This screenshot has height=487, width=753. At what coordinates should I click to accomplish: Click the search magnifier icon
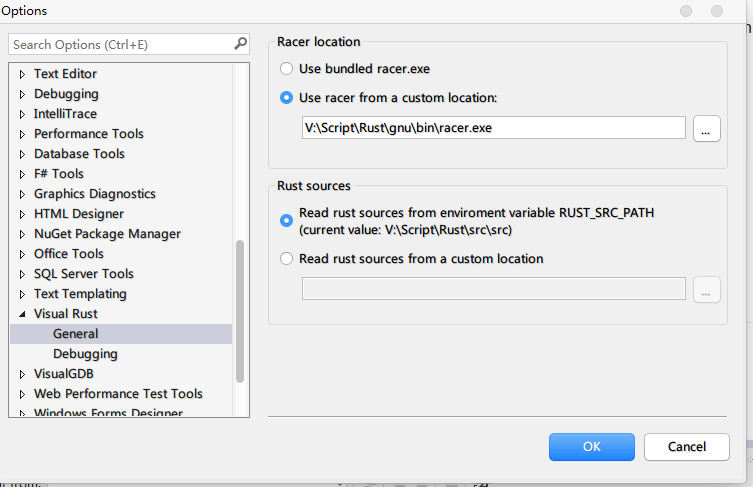click(x=240, y=44)
